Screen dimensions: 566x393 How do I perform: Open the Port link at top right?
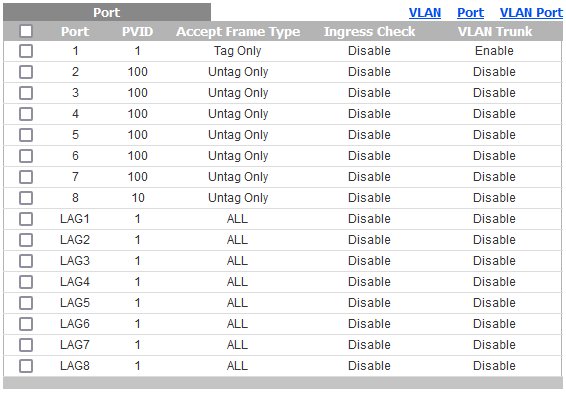(470, 13)
